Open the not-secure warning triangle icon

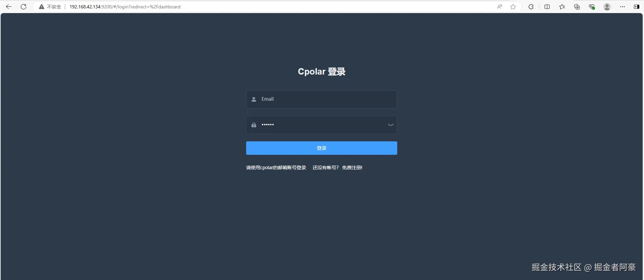point(42,7)
